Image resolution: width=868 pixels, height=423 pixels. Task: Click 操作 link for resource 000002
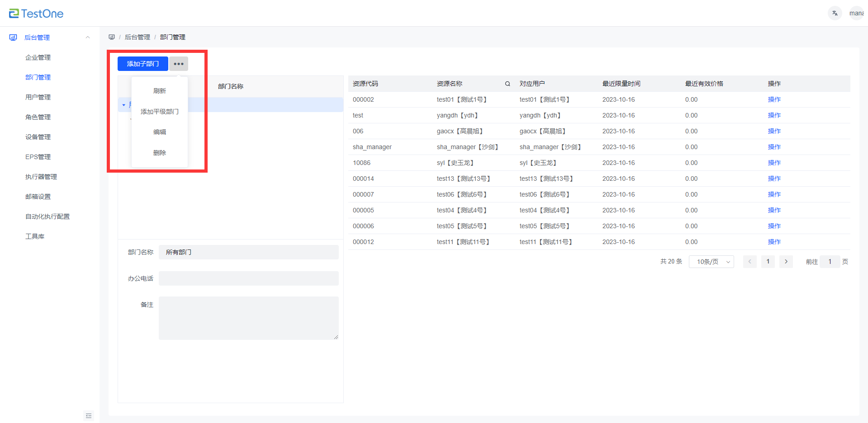(x=774, y=99)
